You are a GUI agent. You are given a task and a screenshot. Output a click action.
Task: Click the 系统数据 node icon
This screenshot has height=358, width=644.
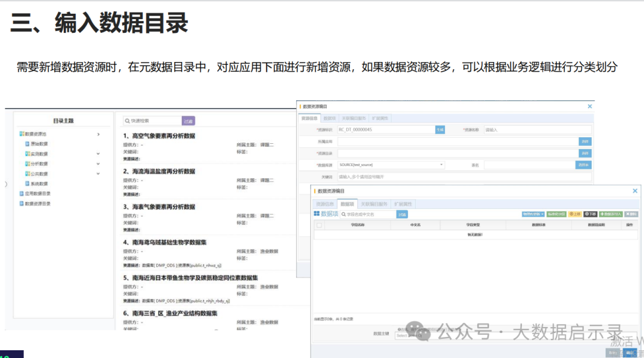pos(27,184)
